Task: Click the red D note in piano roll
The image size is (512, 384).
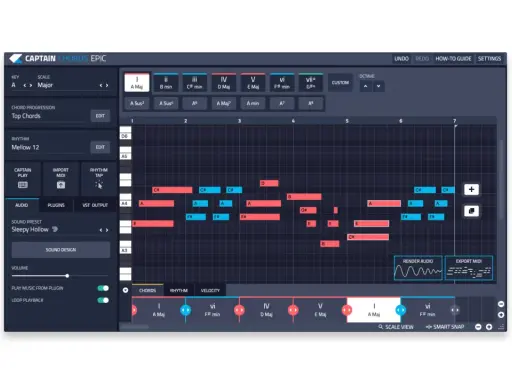Action: (269, 183)
